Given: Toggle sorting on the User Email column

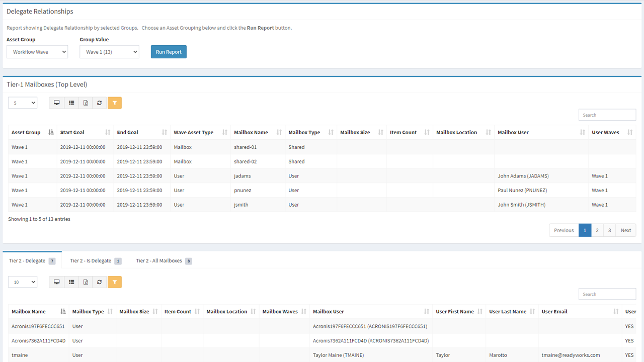Looking at the screenshot, I should [x=555, y=311].
